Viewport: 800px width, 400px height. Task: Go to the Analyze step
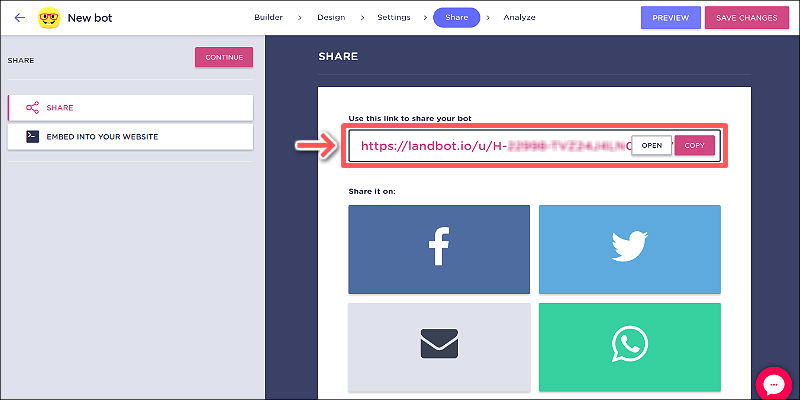tap(519, 17)
